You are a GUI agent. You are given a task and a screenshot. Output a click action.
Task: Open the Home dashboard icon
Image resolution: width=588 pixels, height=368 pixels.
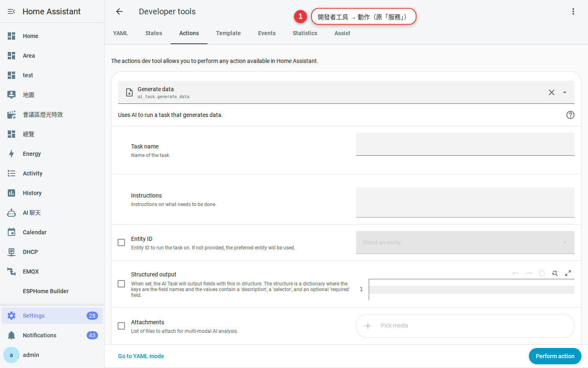(x=11, y=36)
